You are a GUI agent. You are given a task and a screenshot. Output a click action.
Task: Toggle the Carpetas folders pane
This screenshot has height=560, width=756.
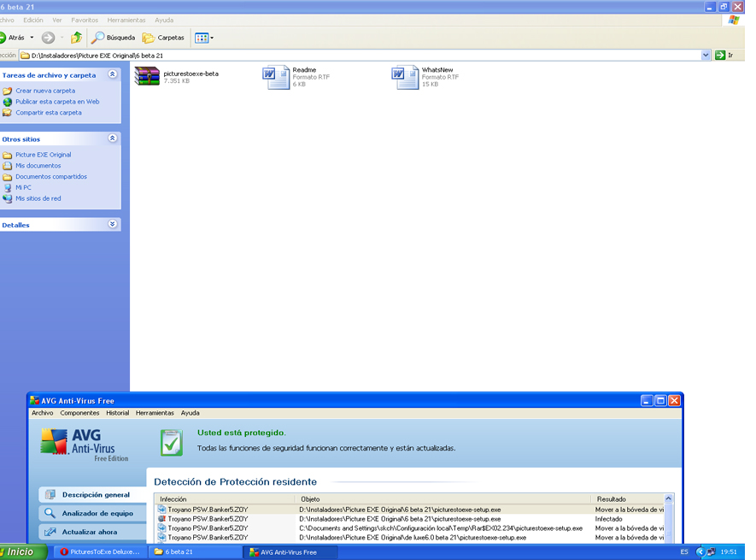point(163,38)
